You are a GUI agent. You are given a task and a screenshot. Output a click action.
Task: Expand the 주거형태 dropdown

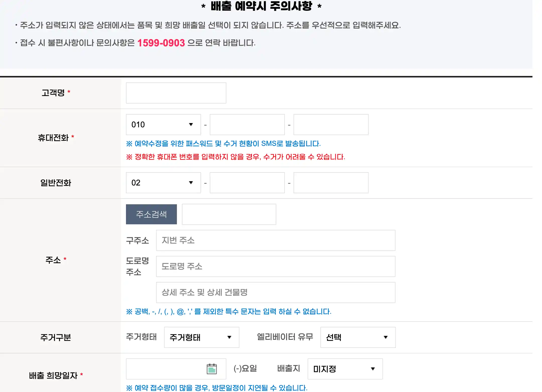click(201, 337)
